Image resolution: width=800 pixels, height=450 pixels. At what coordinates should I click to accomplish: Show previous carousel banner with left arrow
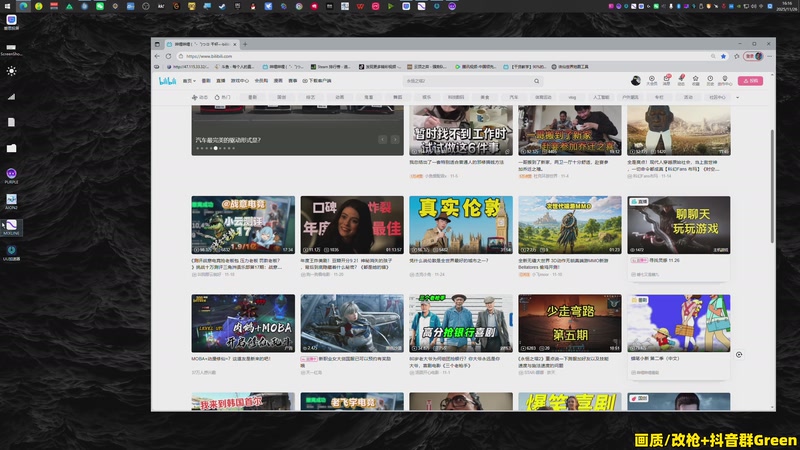pyautogui.click(x=383, y=139)
